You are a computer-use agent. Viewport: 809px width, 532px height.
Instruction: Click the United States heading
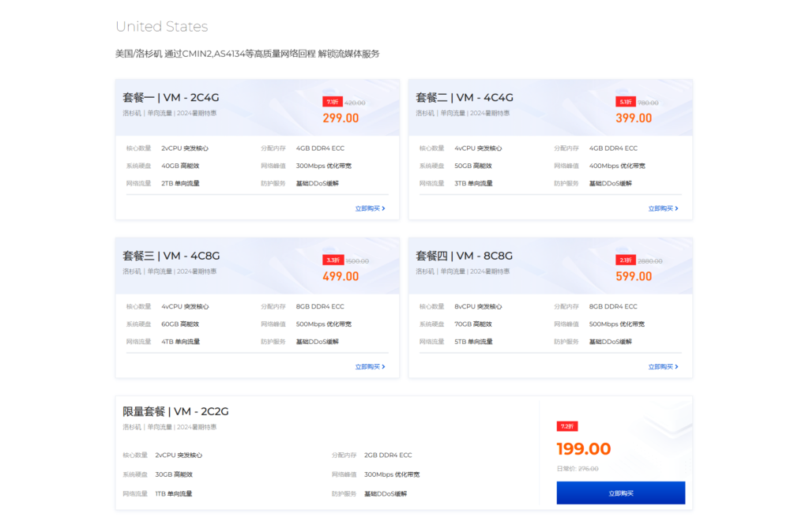(x=161, y=26)
